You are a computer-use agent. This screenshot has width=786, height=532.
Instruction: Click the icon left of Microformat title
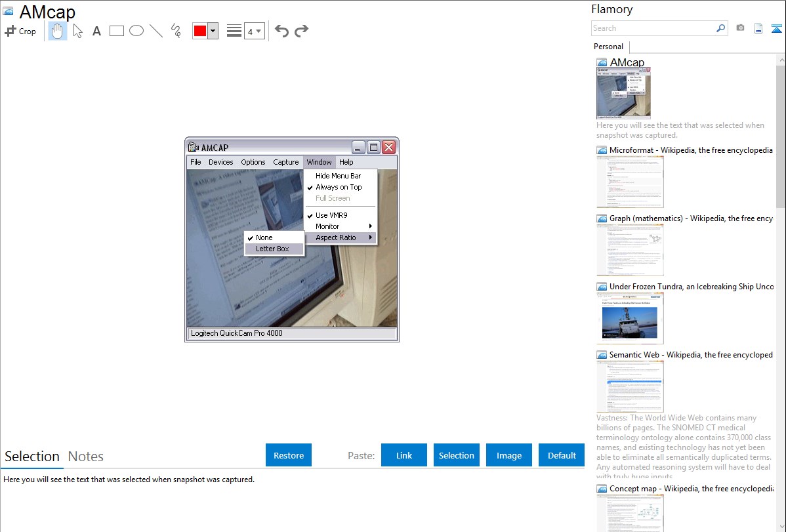602,150
